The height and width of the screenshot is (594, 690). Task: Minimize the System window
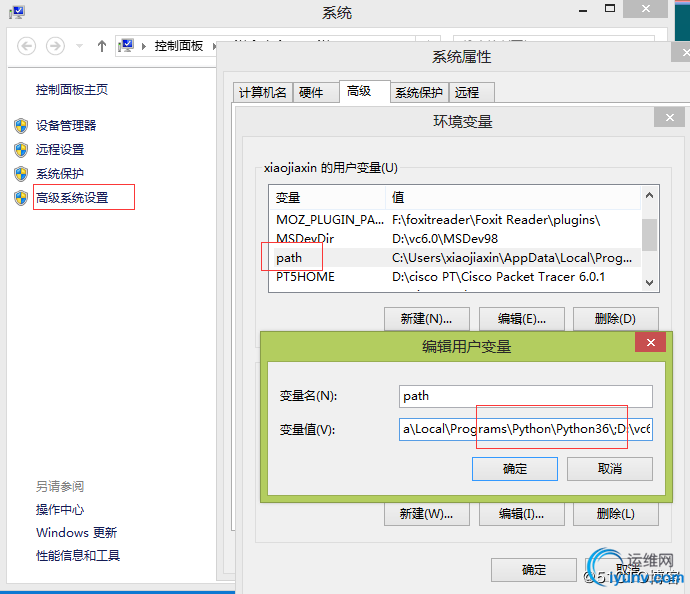(x=583, y=10)
